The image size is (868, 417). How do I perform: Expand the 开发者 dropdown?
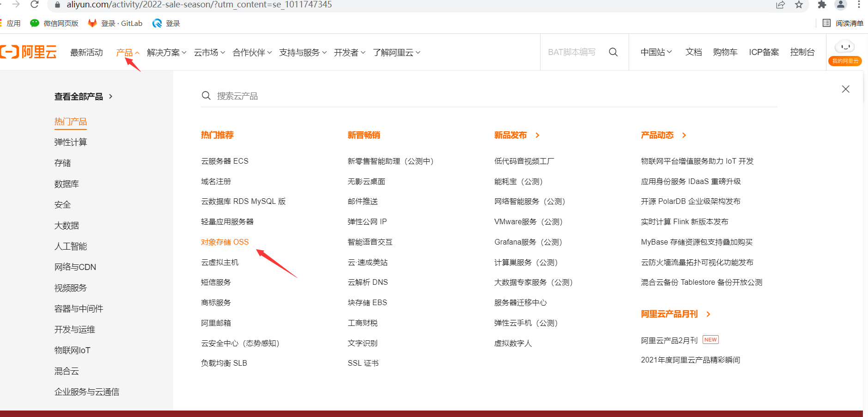coord(350,53)
